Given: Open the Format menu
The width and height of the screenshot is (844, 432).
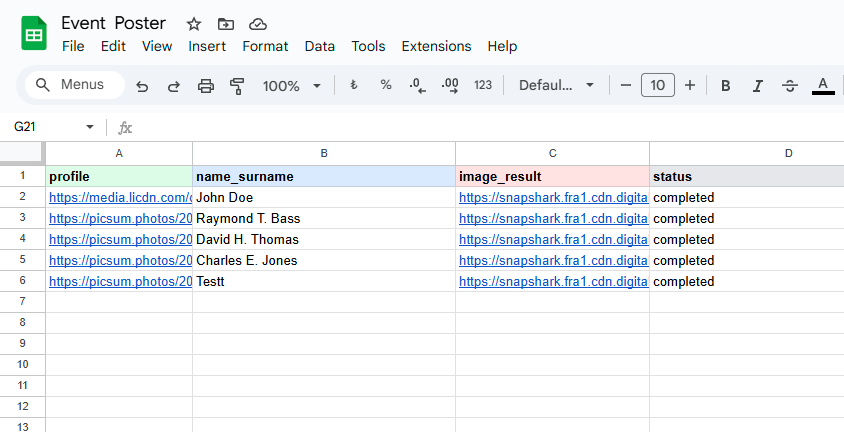Looking at the screenshot, I should (x=265, y=46).
